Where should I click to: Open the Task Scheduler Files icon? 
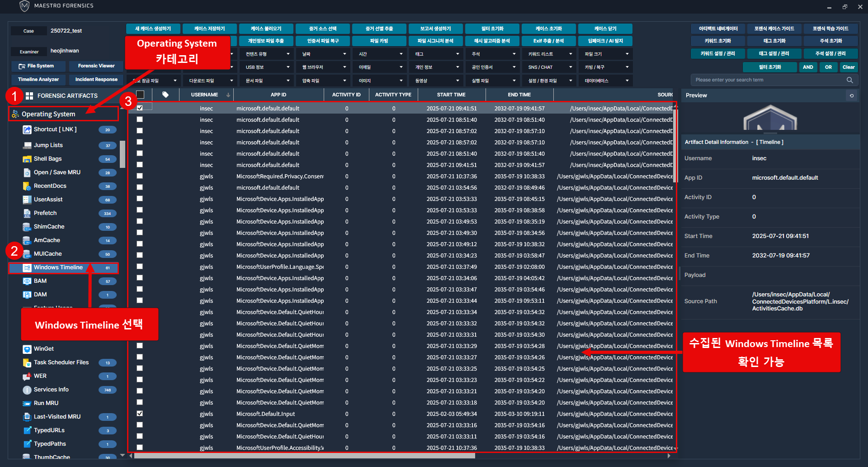pos(27,362)
